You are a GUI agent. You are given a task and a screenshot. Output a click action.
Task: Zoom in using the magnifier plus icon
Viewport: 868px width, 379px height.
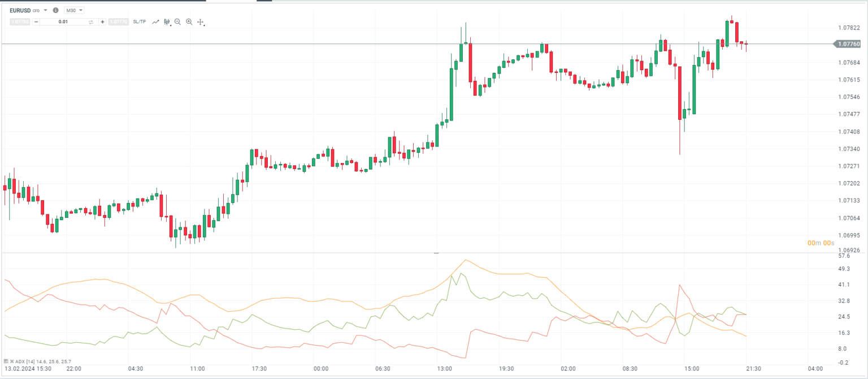click(x=189, y=21)
